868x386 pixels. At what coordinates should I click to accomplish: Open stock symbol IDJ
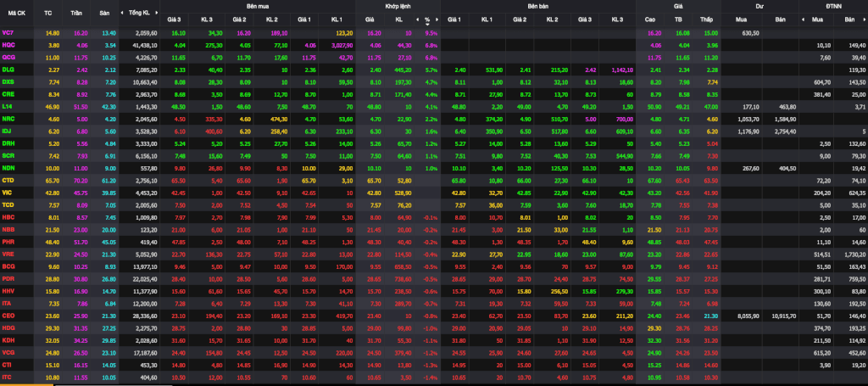click(x=7, y=130)
